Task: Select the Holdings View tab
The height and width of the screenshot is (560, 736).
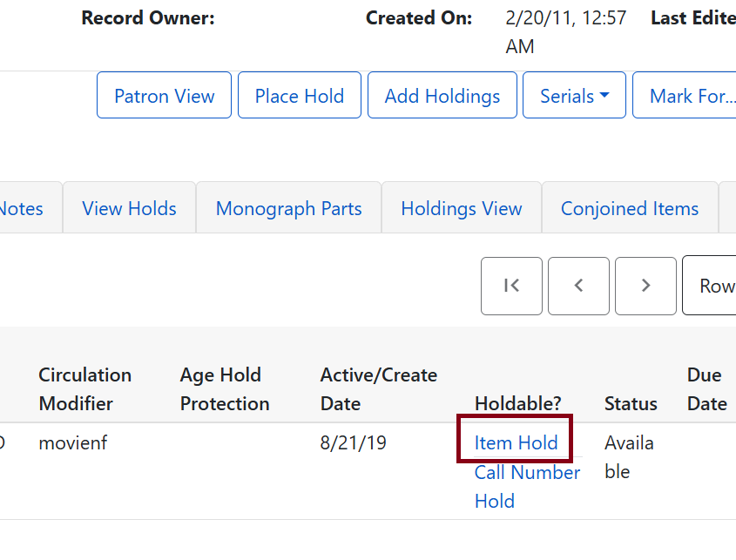Action: coord(461,208)
